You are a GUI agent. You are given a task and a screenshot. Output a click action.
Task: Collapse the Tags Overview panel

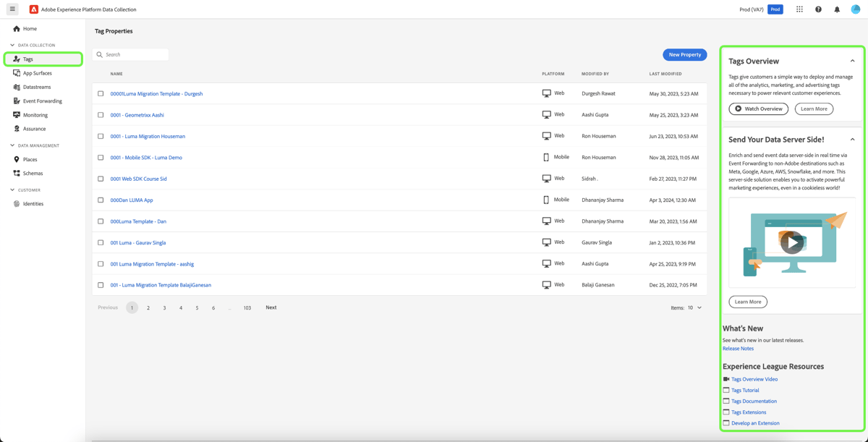click(x=852, y=61)
